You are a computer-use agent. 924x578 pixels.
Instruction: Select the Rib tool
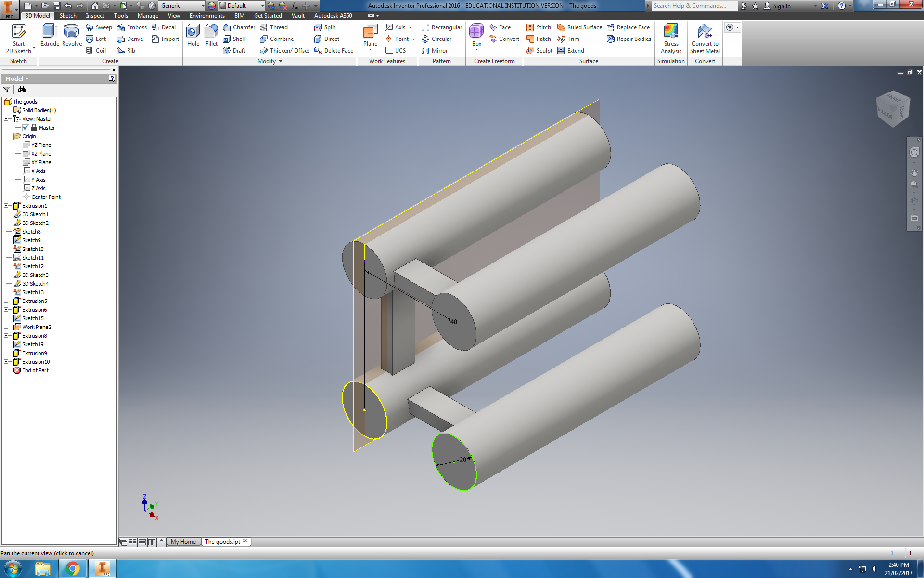(126, 51)
